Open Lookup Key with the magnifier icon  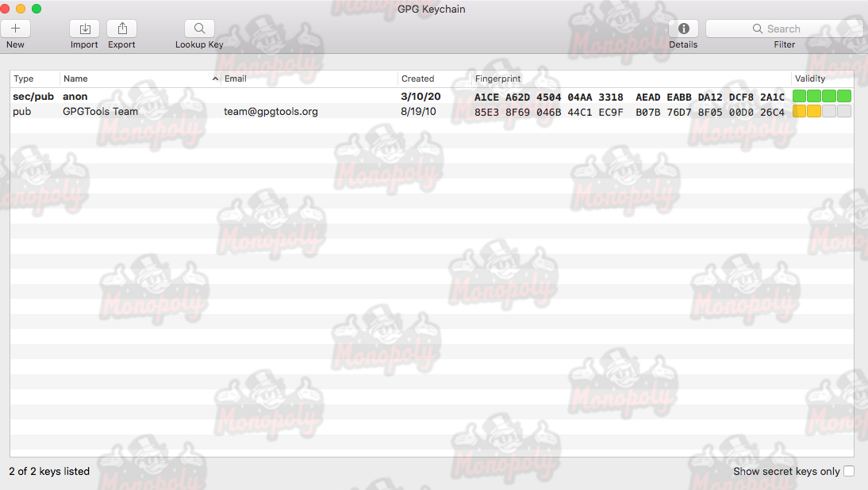pos(199,29)
